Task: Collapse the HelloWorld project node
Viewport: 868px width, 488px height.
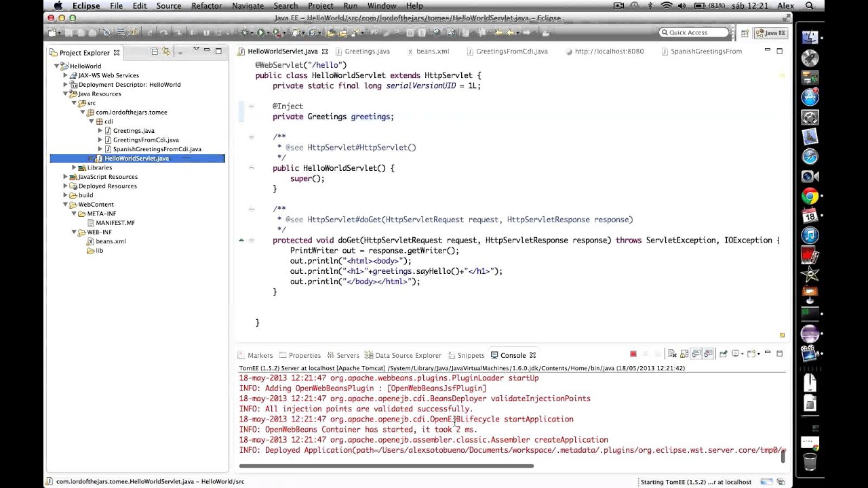Action: coord(57,66)
